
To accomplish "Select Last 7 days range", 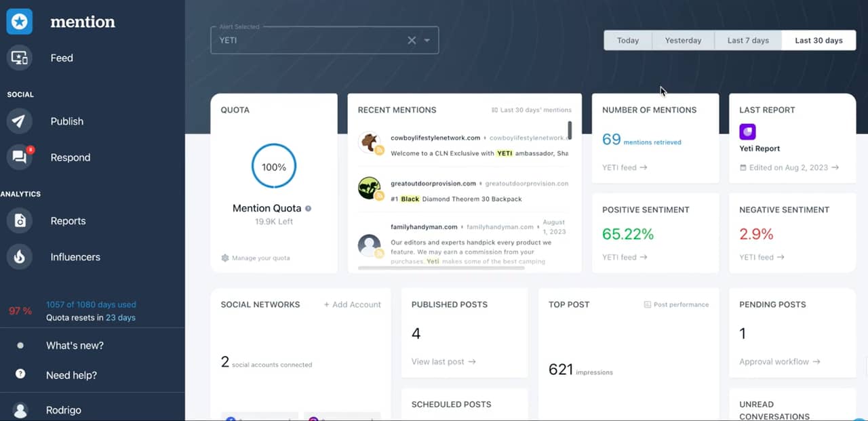I will tap(748, 41).
